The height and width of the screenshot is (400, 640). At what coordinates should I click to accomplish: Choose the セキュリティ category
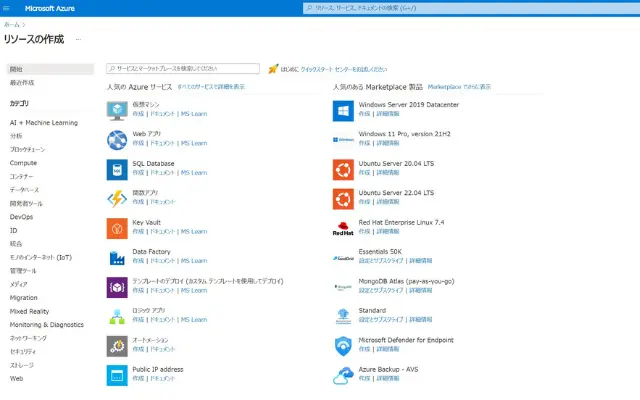click(23, 351)
